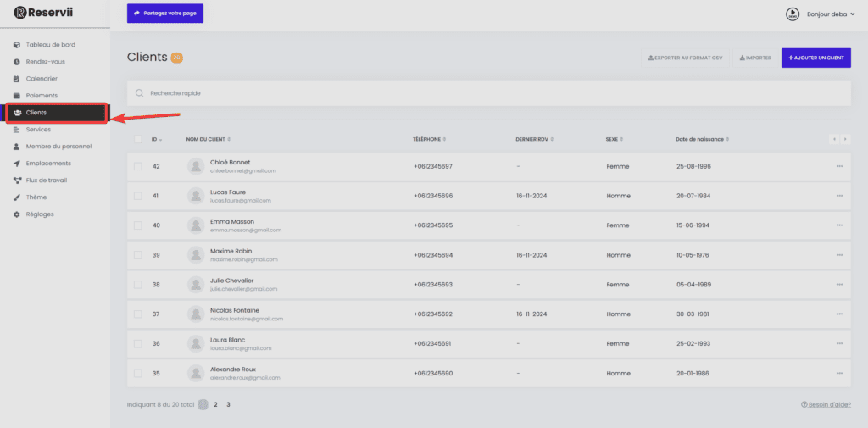Click Lucas Faure's avatar icon
Image resolution: width=868 pixels, height=428 pixels.
click(x=196, y=196)
